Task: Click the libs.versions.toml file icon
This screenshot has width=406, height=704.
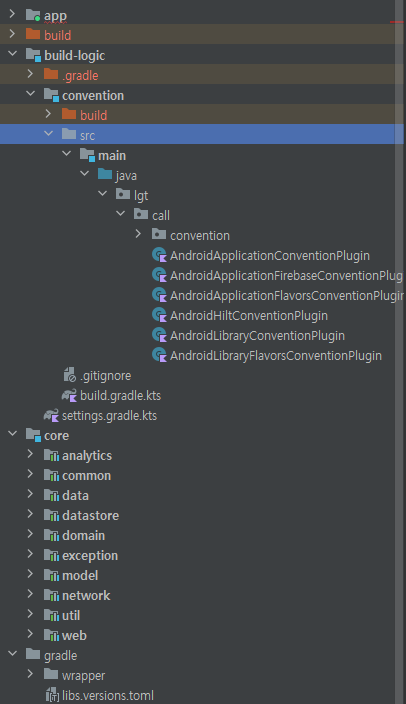Action: point(52,695)
